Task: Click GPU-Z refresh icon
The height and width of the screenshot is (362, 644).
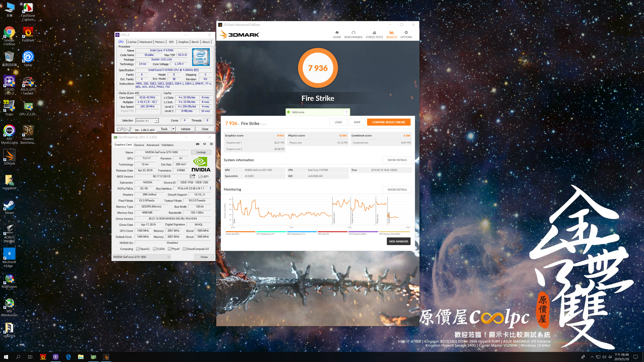Action: tap(204, 144)
